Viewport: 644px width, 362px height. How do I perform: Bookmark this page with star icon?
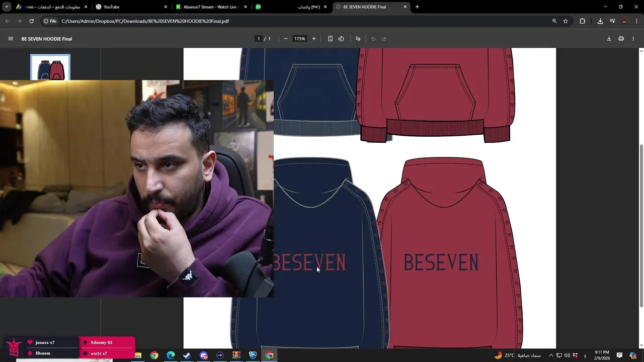click(x=566, y=21)
